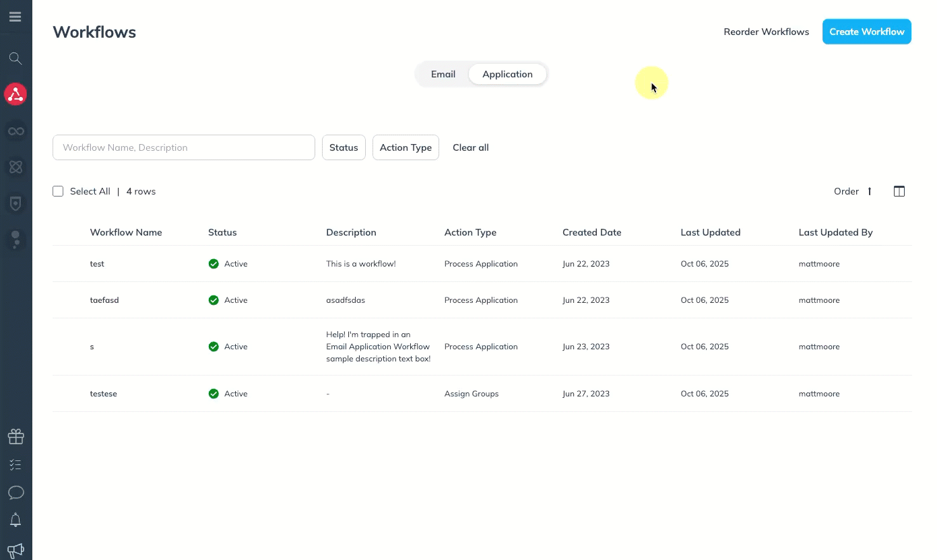This screenshot has width=937, height=560.
Task: Open the infinity loop sidebar icon
Action: [x=15, y=131]
